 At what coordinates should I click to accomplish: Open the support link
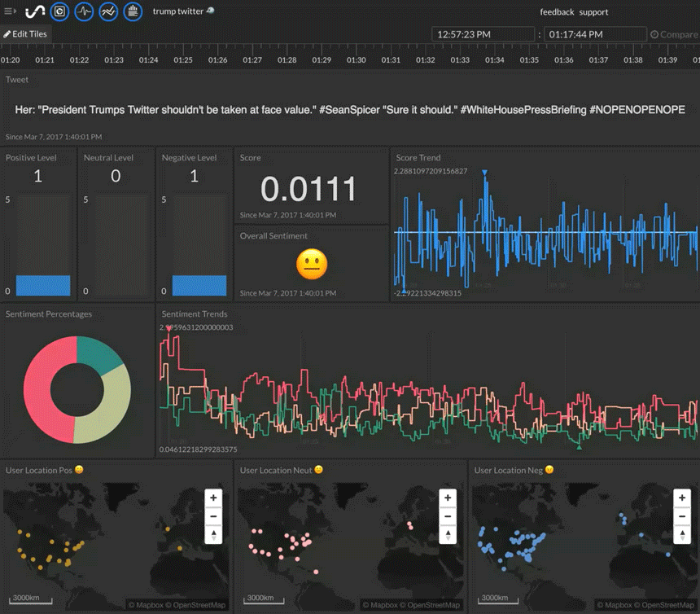pyautogui.click(x=593, y=12)
